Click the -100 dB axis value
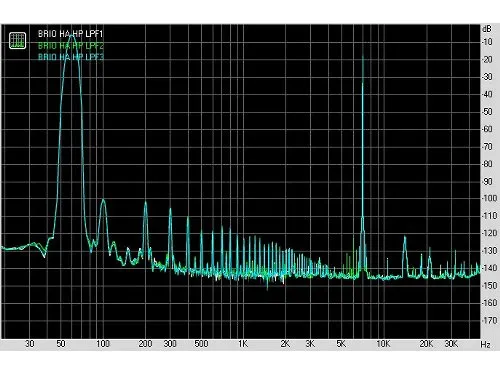Viewport: 500px width, 375px height. tap(489, 198)
